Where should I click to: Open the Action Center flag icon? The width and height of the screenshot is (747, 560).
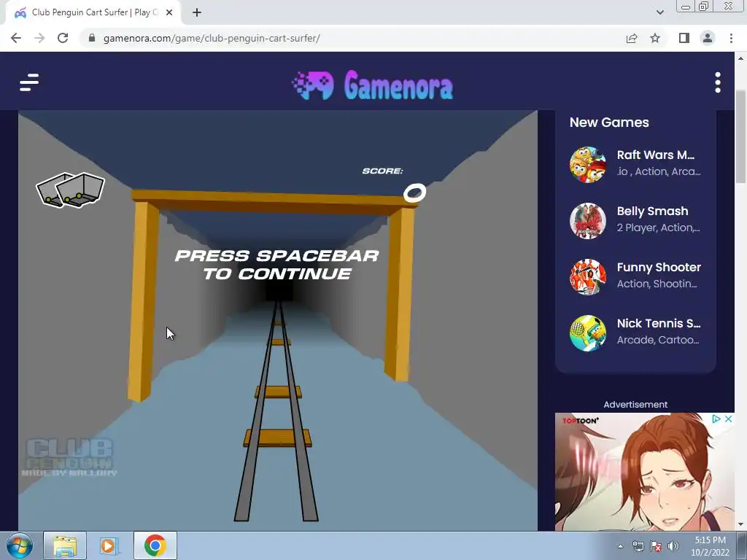coord(656,546)
